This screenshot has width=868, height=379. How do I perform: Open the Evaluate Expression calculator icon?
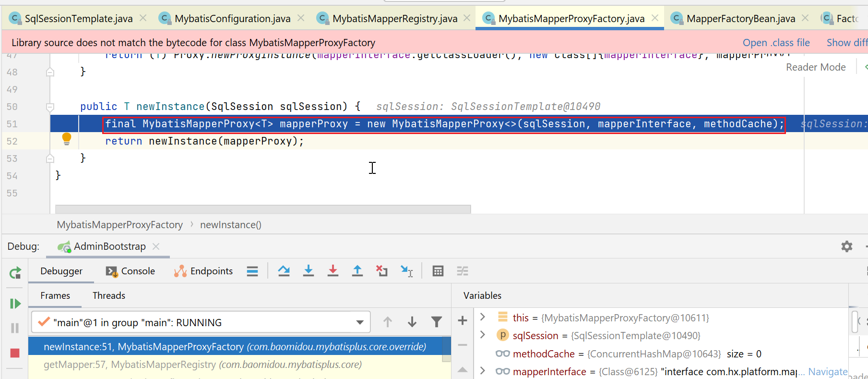(438, 271)
